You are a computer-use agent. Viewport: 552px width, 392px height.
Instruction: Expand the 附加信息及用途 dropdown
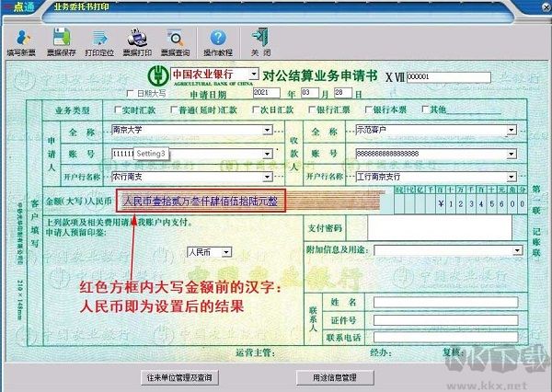click(x=517, y=250)
